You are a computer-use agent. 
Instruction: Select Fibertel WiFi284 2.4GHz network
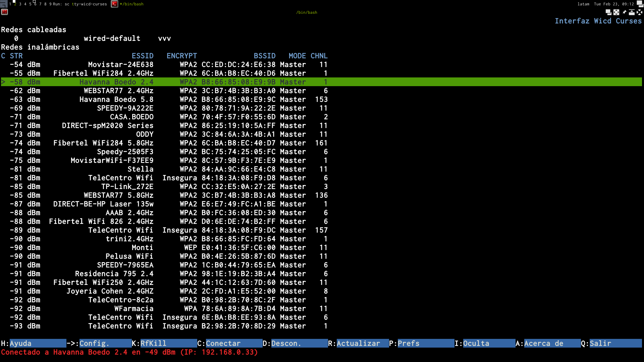tap(321, 73)
